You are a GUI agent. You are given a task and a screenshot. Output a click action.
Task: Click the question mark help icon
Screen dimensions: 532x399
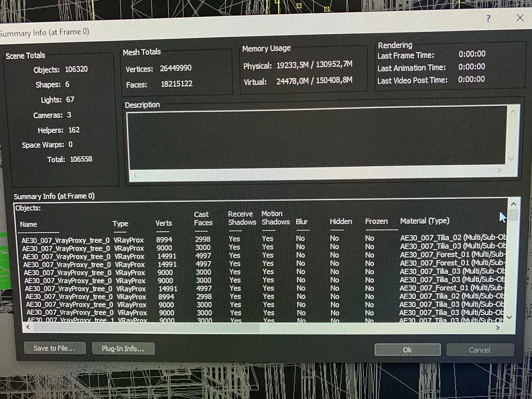click(488, 18)
